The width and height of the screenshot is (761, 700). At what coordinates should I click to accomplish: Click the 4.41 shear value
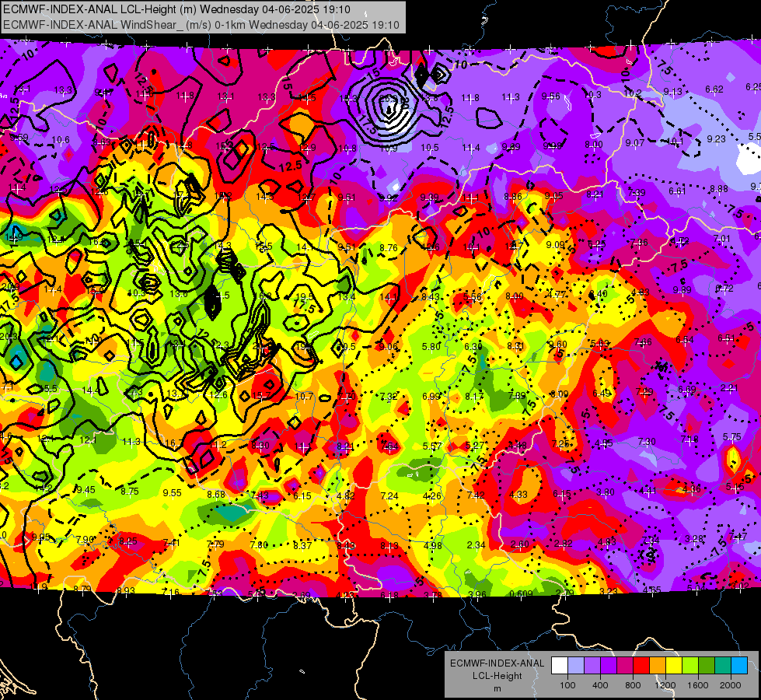pyautogui.click(x=648, y=491)
